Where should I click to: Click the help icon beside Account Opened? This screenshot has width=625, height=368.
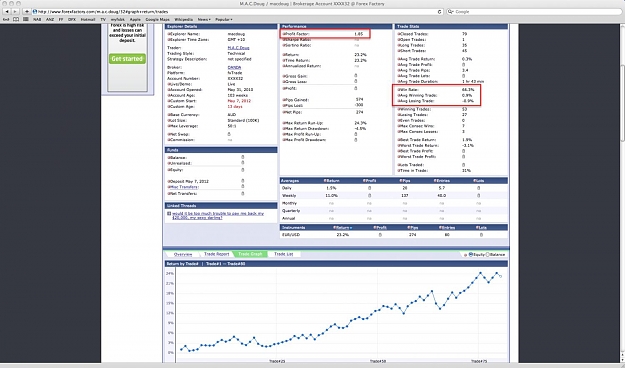(169, 90)
